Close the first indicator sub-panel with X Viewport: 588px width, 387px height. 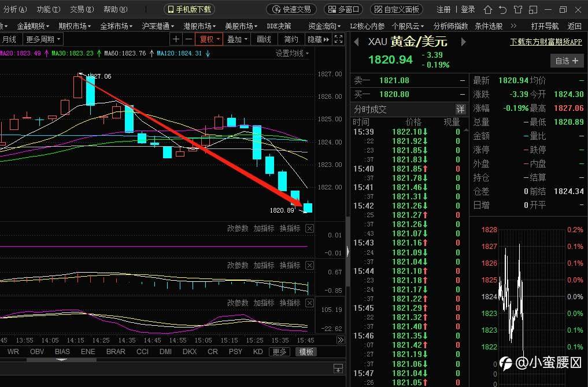pyautogui.click(x=309, y=229)
